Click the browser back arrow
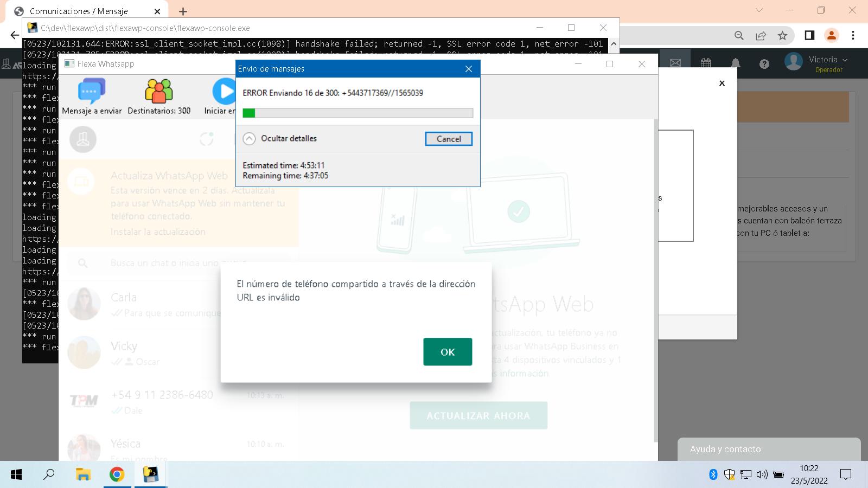The width and height of the screenshot is (868, 488). click(15, 35)
